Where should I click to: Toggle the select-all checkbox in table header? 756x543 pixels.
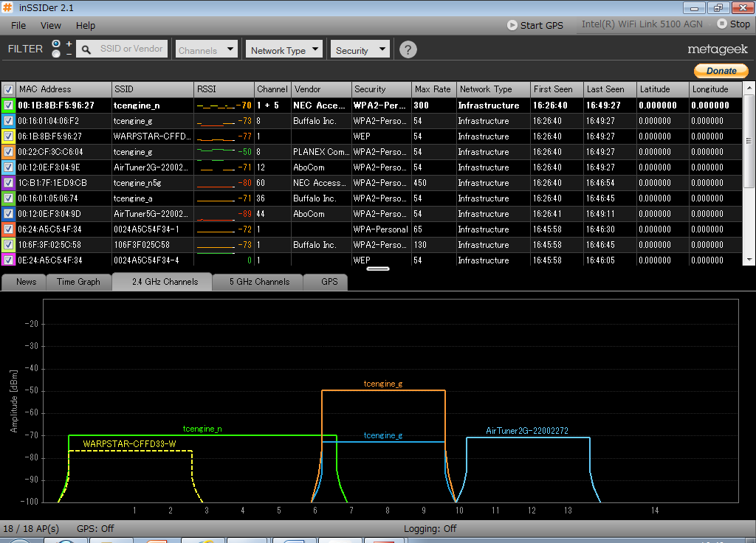coord(8,89)
